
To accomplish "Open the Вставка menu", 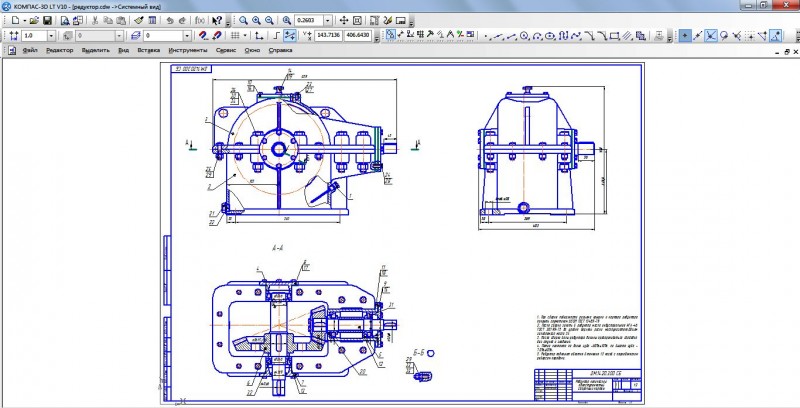I will (149, 50).
